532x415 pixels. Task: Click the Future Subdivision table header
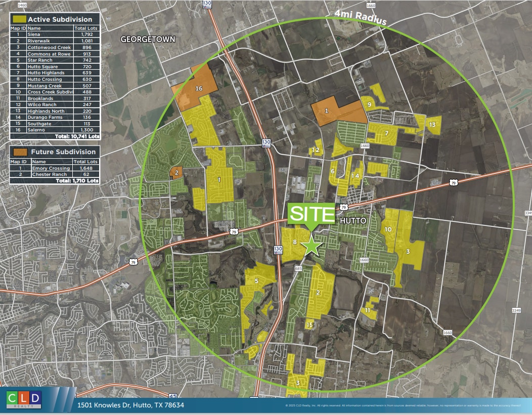[61, 152]
